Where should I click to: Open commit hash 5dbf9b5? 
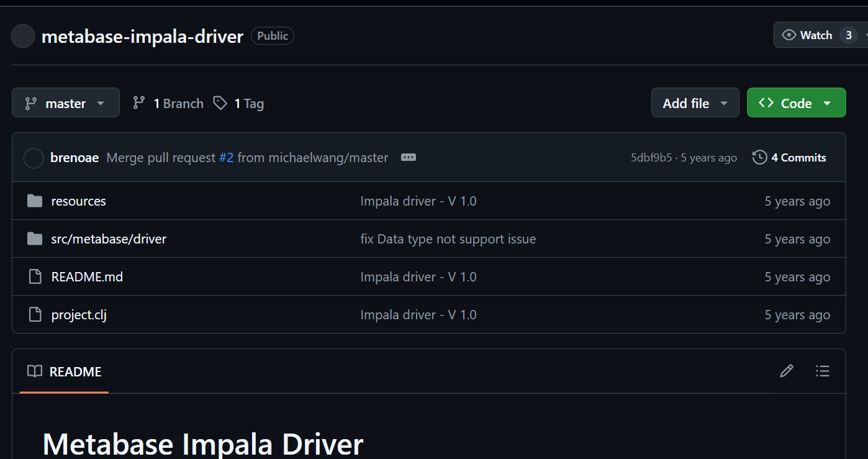pyautogui.click(x=651, y=158)
